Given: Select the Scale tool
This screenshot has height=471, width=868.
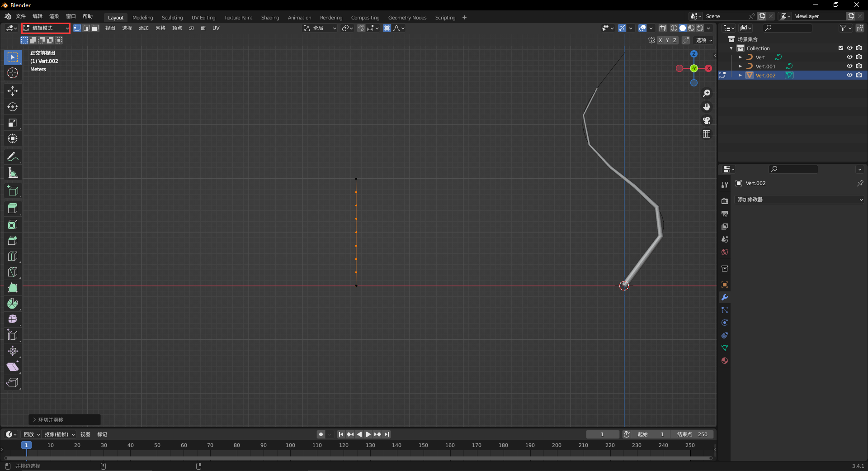Looking at the screenshot, I should coord(13,123).
